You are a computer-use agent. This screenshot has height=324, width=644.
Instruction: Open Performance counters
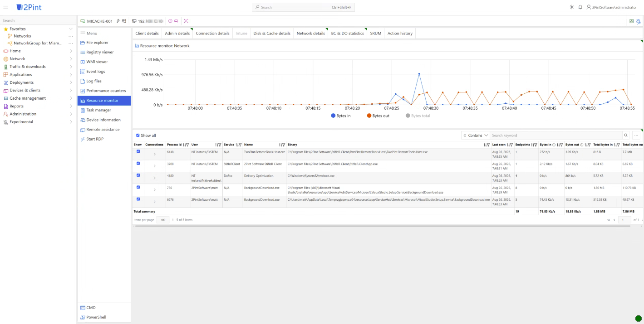[x=104, y=91]
